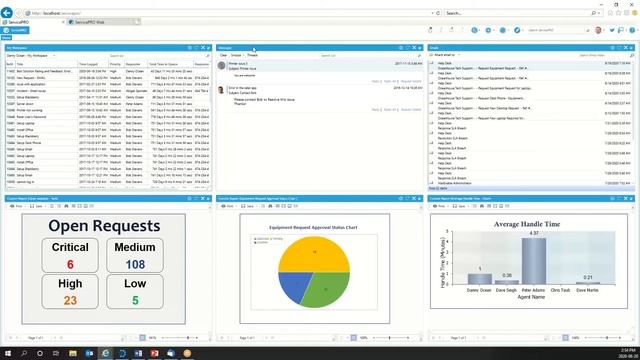Select the Server down request row
The height and width of the screenshot is (360, 640).
coord(108,104)
